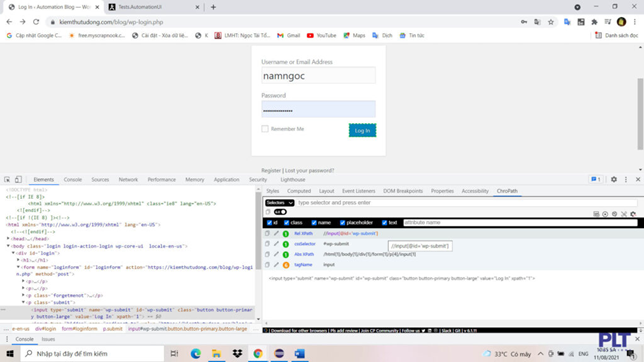
Task: Click the Register link
Action: pyautogui.click(x=271, y=170)
